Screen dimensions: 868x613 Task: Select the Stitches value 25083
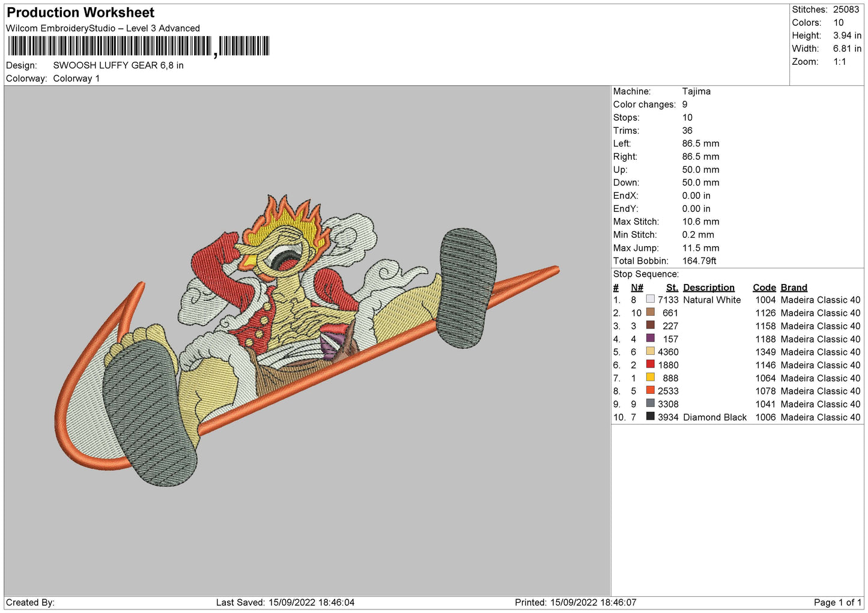(846, 10)
